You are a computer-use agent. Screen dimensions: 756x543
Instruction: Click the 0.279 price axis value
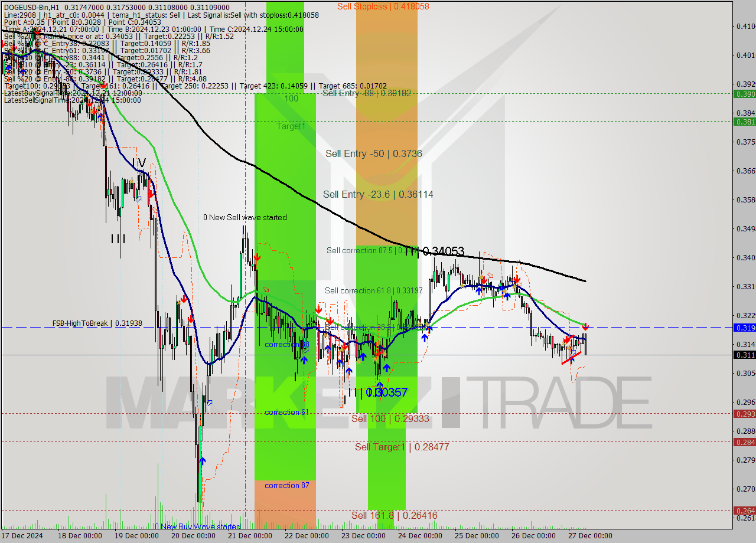745,460
